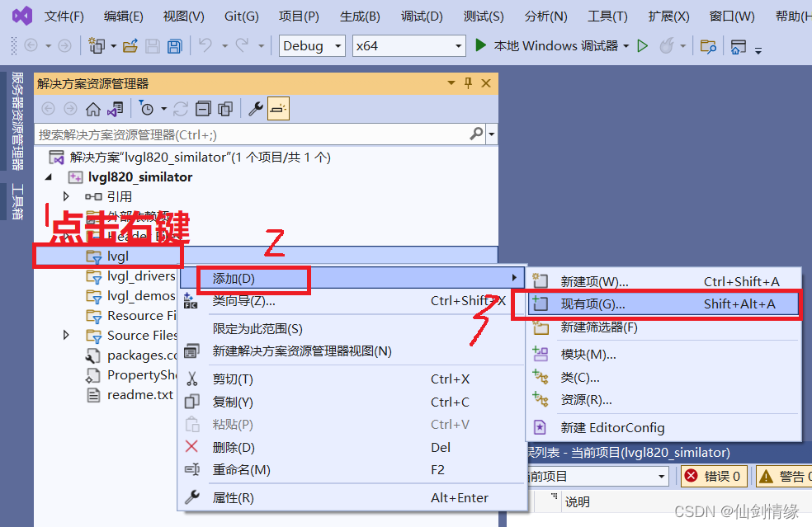Screen dimensions: 812x527
Task: Click the navigate backward toolbar arrow
Action: pyautogui.click(x=31, y=46)
